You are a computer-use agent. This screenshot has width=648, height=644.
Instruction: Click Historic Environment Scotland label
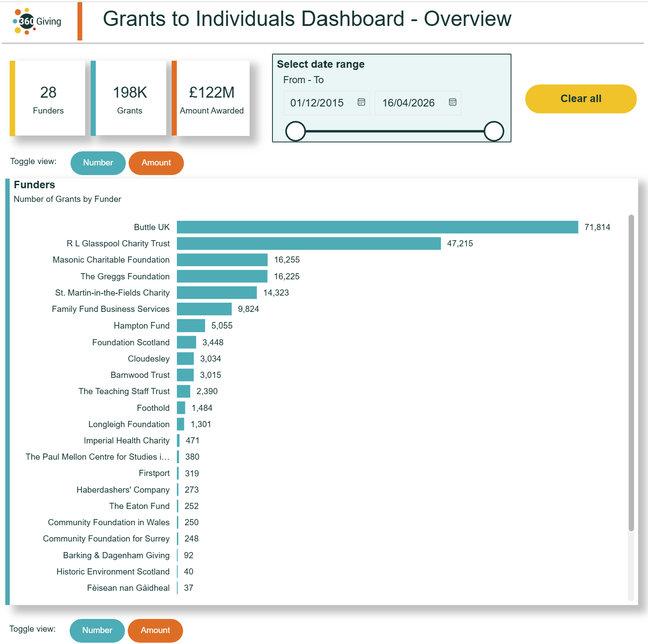[x=113, y=571]
